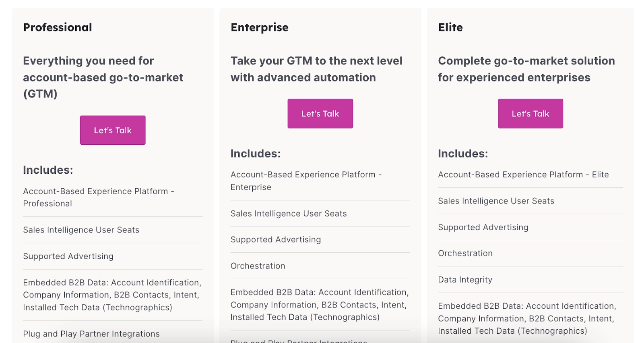This screenshot has width=644, height=343.
Task: Click the Data Integrity feature in Elite
Action: [465, 280]
